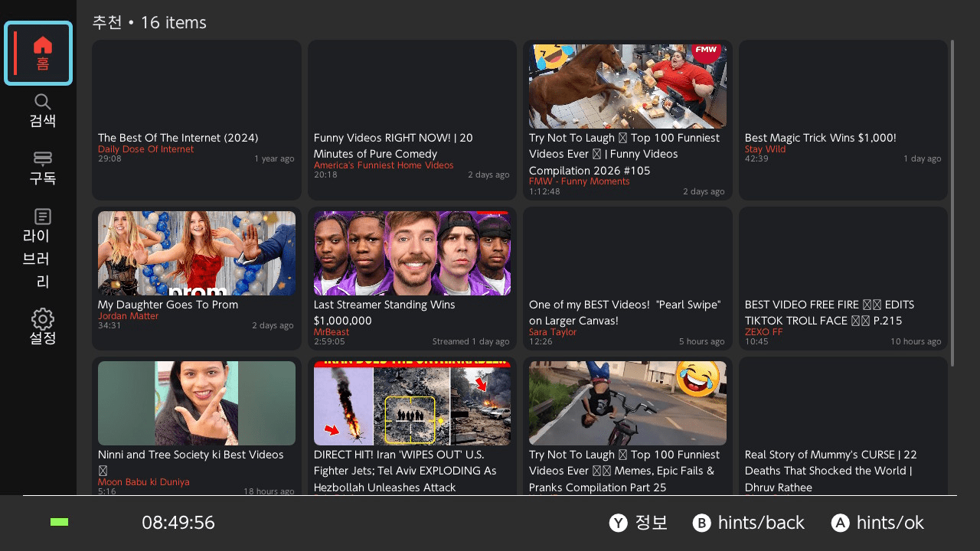Open search via the magnifier icon
Viewport: 980px width, 551px height.
(43, 102)
